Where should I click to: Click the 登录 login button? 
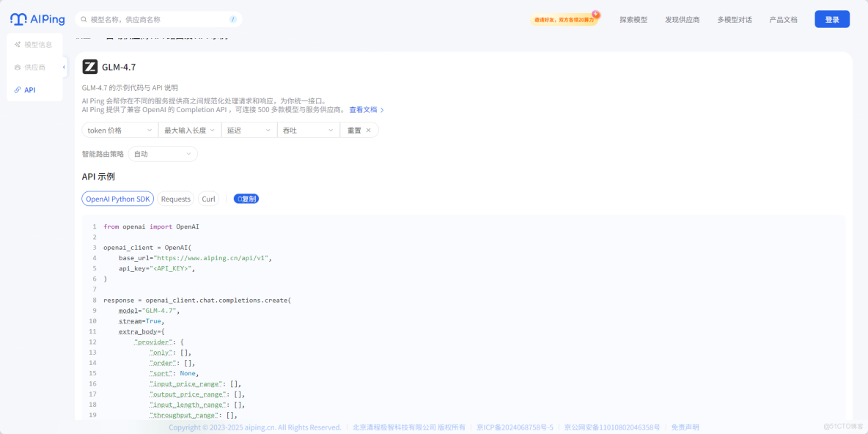click(x=832, y=18)
